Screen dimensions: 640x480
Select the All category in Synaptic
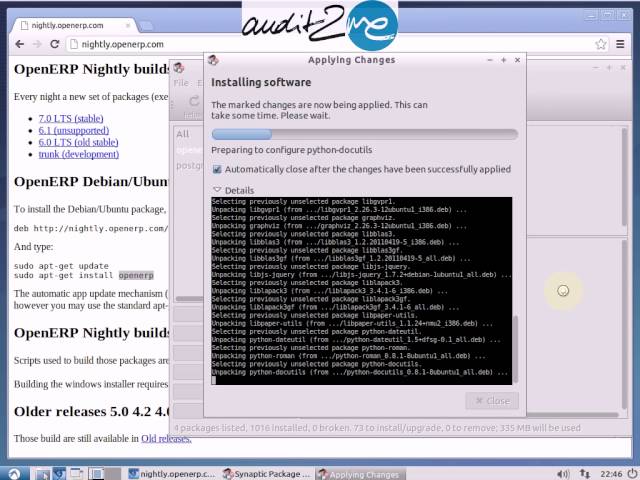coord(183,134)
